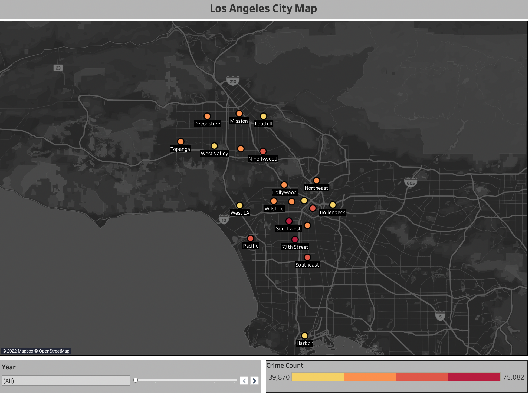The height and width of the screenshot is (399, 532).
Task: Select the Harbor district marker
Action: (305, 335)
